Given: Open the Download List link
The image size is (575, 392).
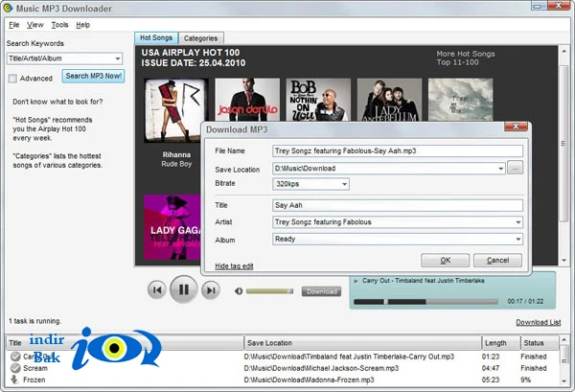Looking at the screenshot, I should pyautogui.click(x=539, y=322).
